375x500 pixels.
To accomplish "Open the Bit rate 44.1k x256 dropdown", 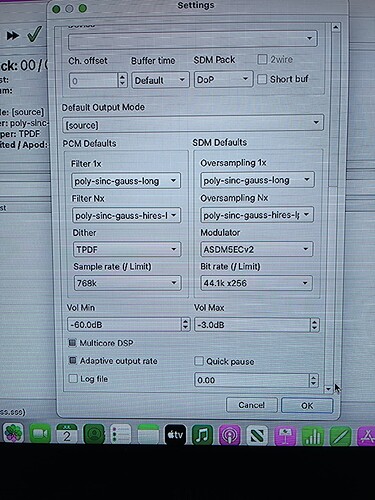I will [256, 283].
